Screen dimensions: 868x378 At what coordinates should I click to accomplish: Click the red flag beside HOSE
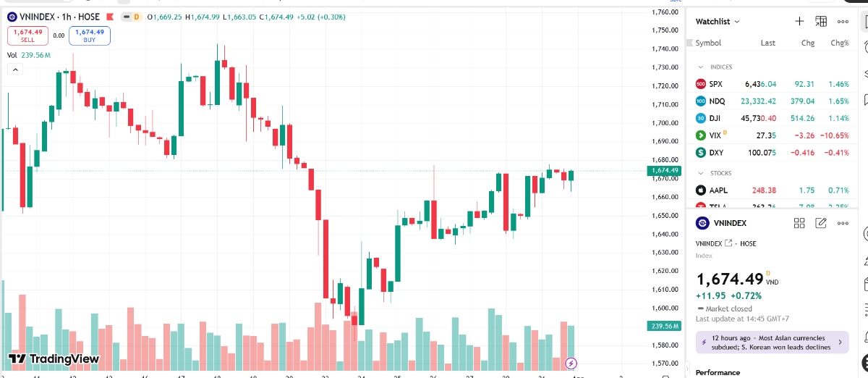pos(109,16)
